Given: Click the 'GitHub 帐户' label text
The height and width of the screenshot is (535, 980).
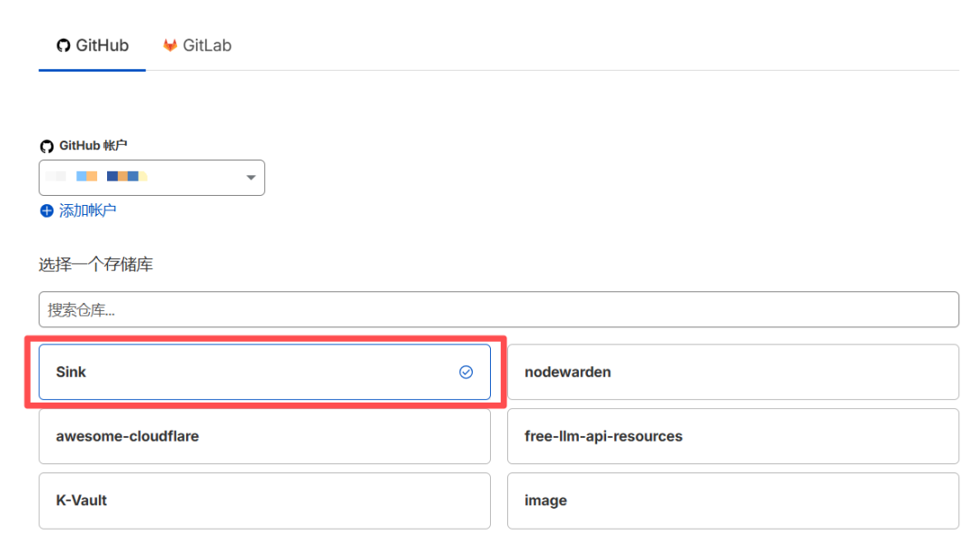Looking at the screenshot, I should pos(93,145).
